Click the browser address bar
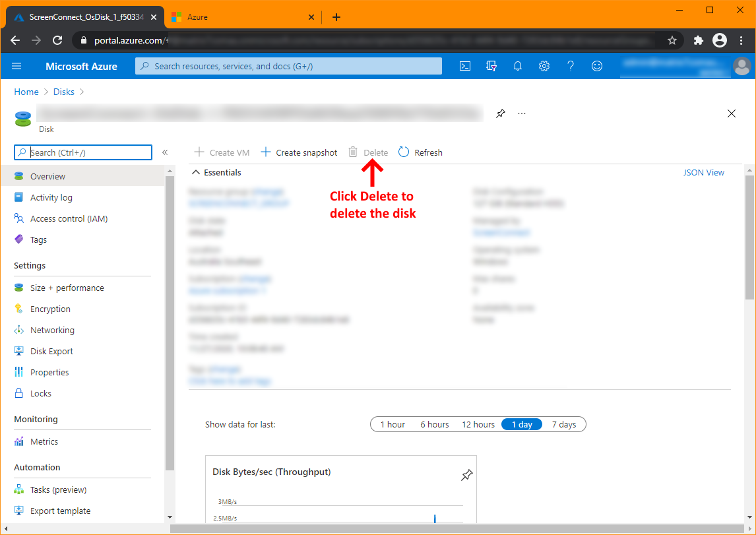Image resolution: width=756 pixels, height=535 pixels. pos(377,40)
